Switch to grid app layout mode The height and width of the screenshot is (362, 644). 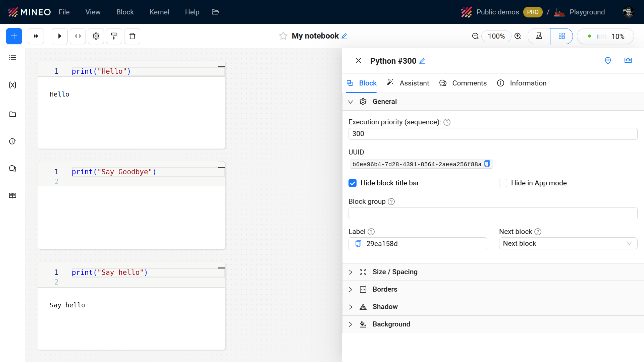coord(561,36)
